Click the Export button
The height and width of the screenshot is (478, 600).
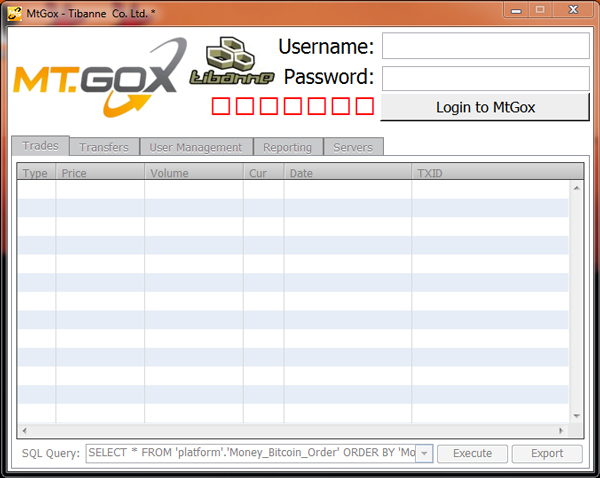[547, 454]
